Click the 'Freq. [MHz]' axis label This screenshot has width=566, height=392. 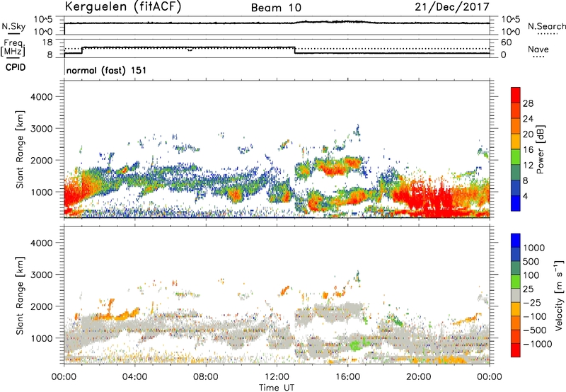[13, 47]
